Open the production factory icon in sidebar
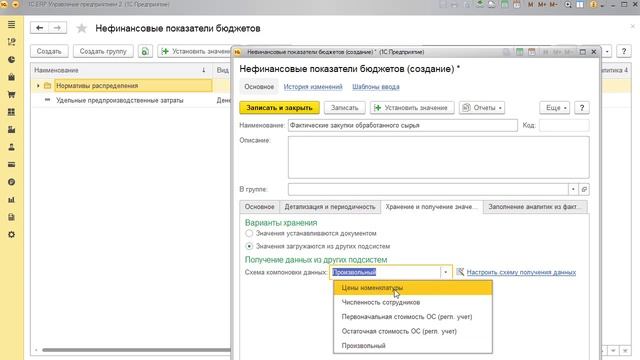The height and width of the screenshot is (360, 640). [x=11, y=129]
